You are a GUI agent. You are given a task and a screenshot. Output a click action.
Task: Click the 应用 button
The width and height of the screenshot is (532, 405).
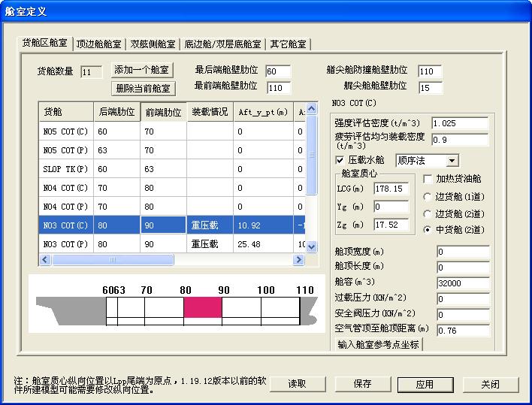[x=425, y=384]
